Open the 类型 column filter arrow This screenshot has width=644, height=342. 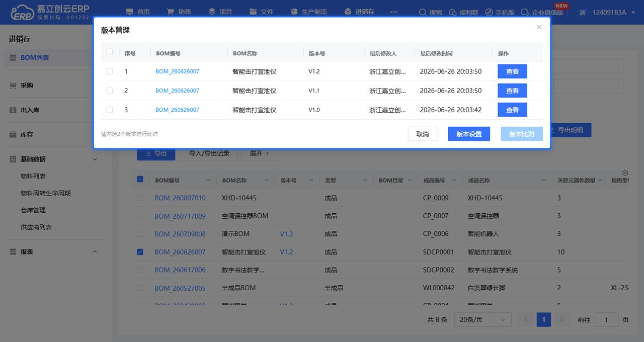point(365,180)
